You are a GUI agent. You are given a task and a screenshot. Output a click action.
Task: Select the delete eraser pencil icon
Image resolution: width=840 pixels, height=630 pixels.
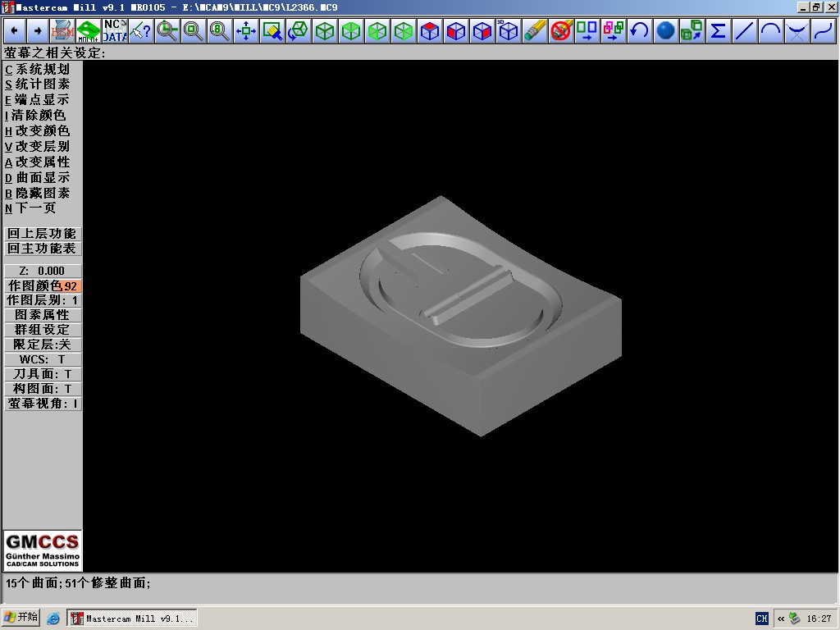click(535, 31)
